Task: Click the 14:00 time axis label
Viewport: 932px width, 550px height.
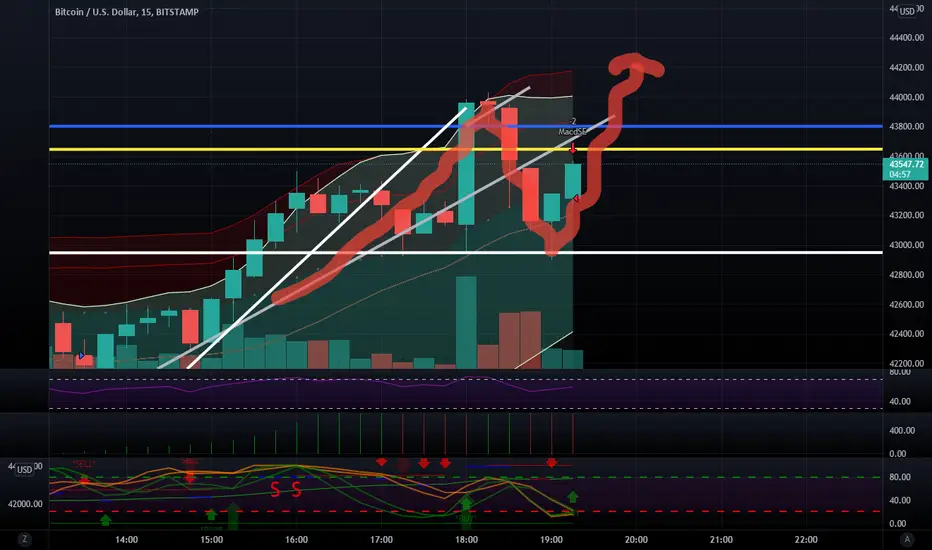Action: pos(127,539)
